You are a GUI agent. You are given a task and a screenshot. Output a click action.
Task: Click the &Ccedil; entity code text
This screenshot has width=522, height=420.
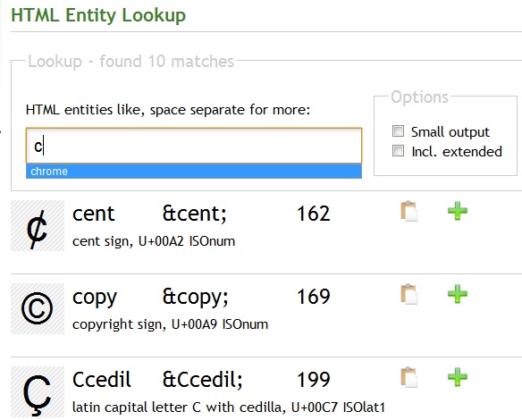click(x=202, y=380)
